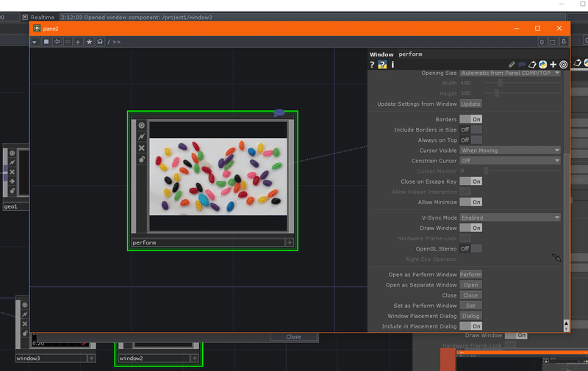The image size is (588, 371).
Task: Enable Always on Top
Action: (470, 140)
